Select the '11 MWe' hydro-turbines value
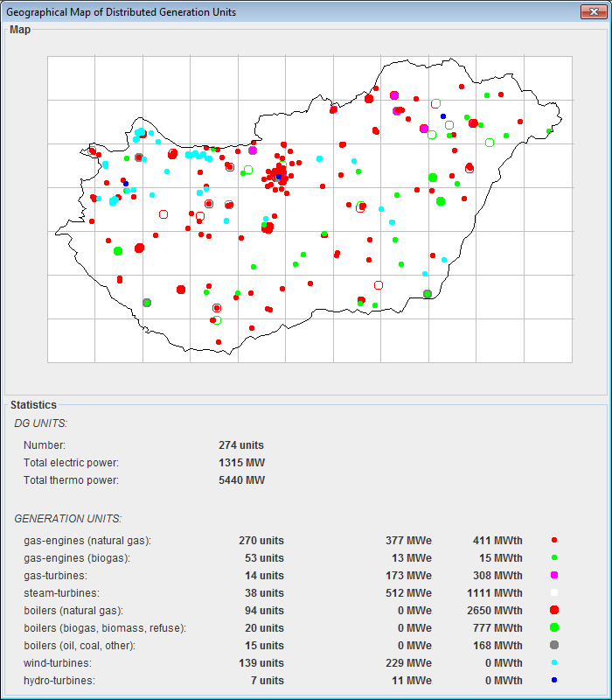612x700 pixels. coord(412,681)
